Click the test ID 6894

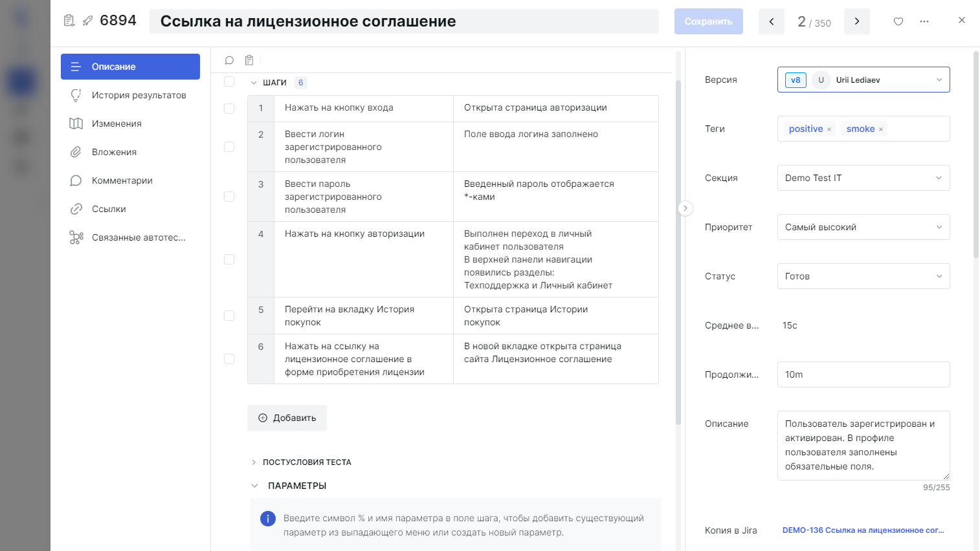click(118, 21)
